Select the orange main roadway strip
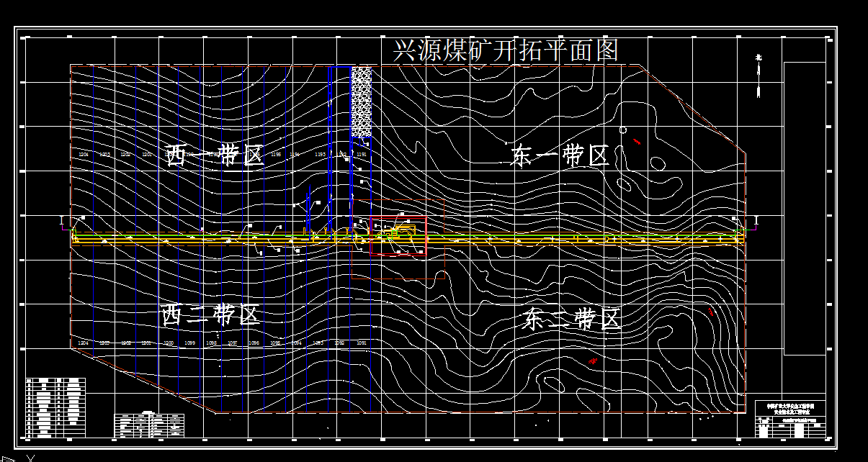Screen dimensions: 868x462 pyautogui.click(x=216, y=239)
